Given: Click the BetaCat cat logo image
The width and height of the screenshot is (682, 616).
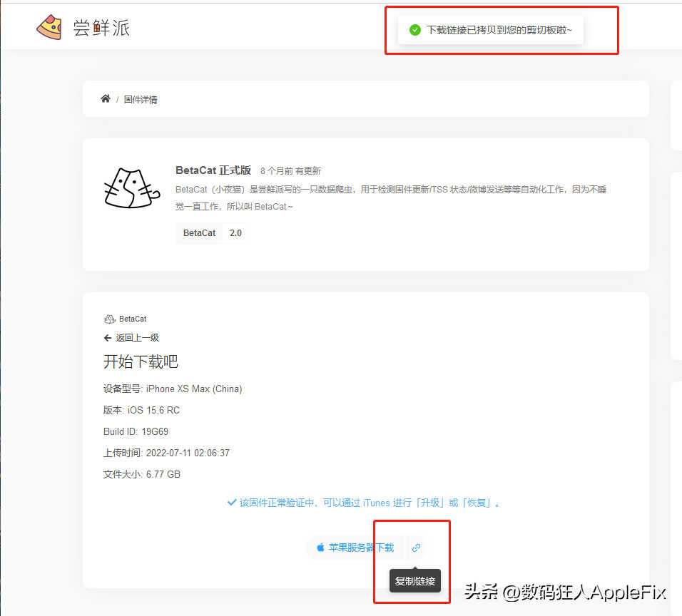Looking at the screenshot, I should pos(132,188).
